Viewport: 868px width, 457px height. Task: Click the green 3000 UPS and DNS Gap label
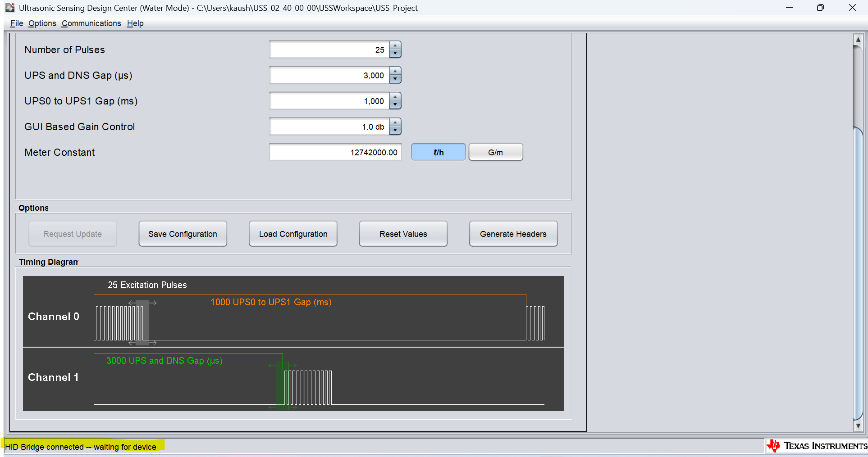pos(164,361)
